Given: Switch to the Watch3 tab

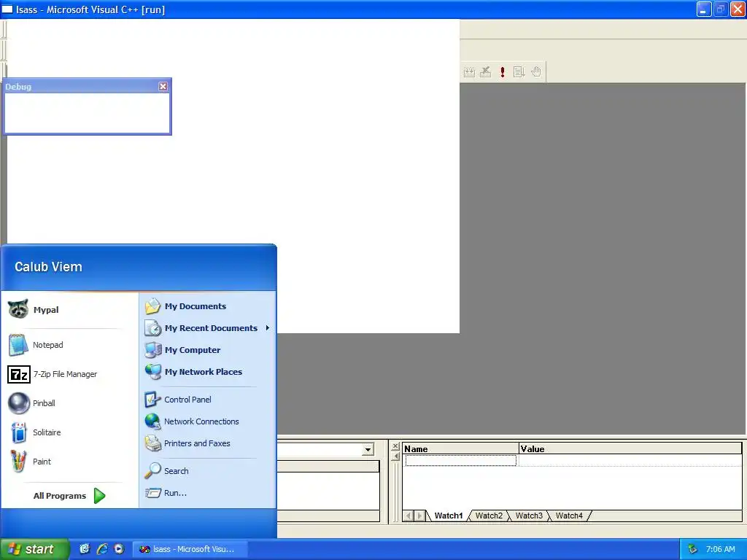Looking at the screenshot, I should click(x=529, y=516).
